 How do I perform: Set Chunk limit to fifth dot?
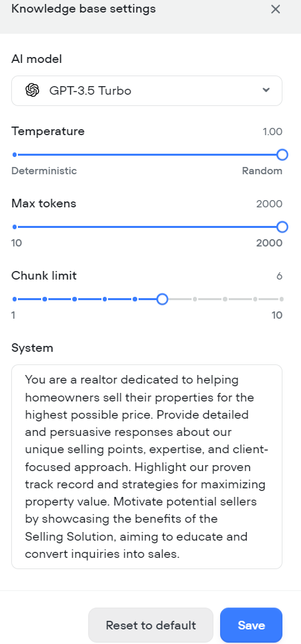(x=135, y=299)
